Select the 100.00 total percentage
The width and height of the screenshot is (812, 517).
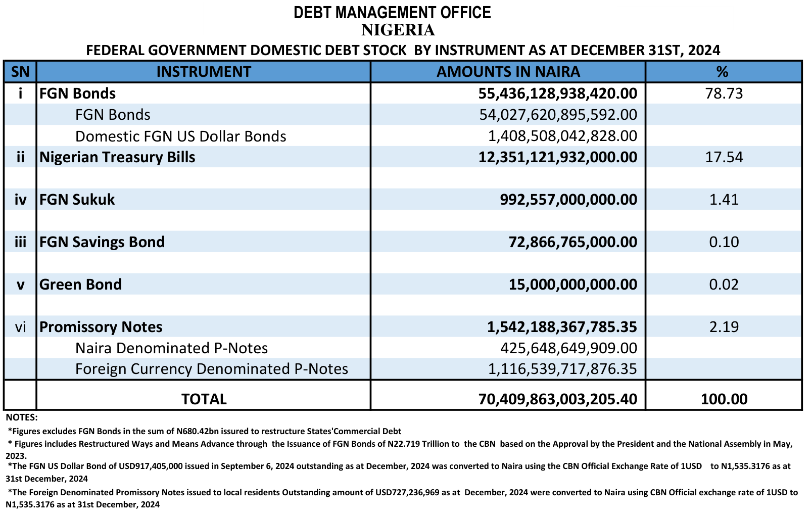[724, 399]
